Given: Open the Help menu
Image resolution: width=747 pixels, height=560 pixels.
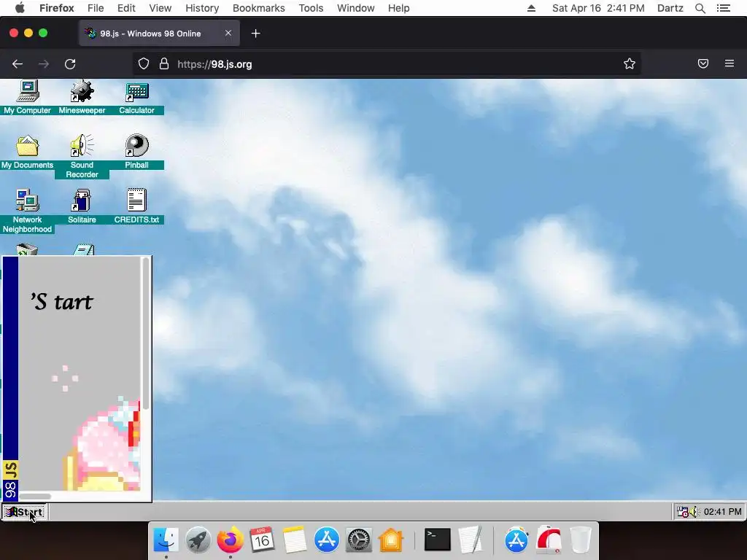Looking at the screenshot, I should [x=399, y=8].
